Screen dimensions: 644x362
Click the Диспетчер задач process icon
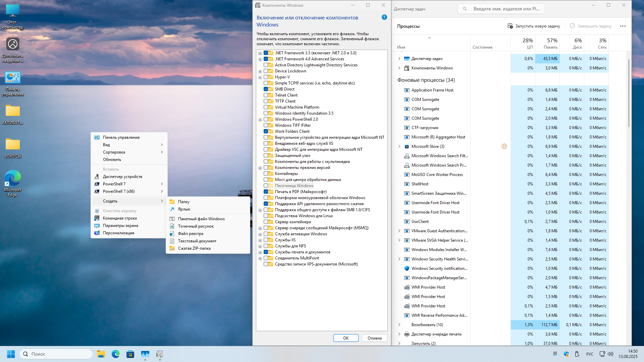[x=407, y=59]
